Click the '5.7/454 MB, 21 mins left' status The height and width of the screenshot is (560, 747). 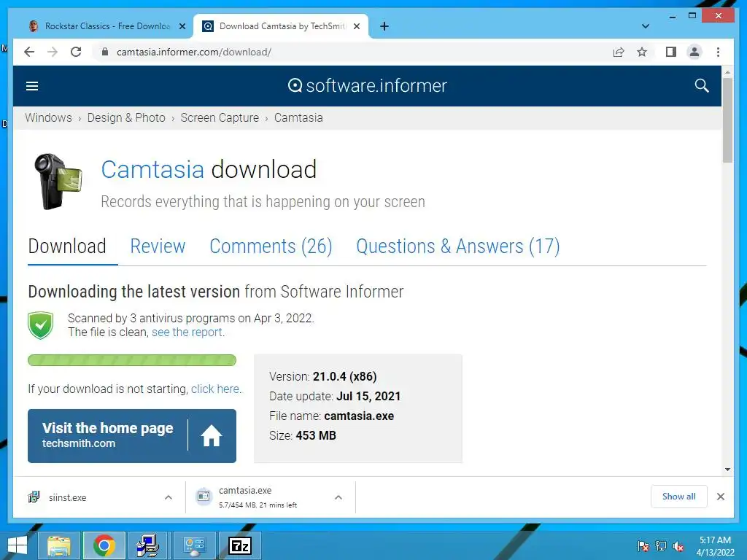tap(258, 505)
